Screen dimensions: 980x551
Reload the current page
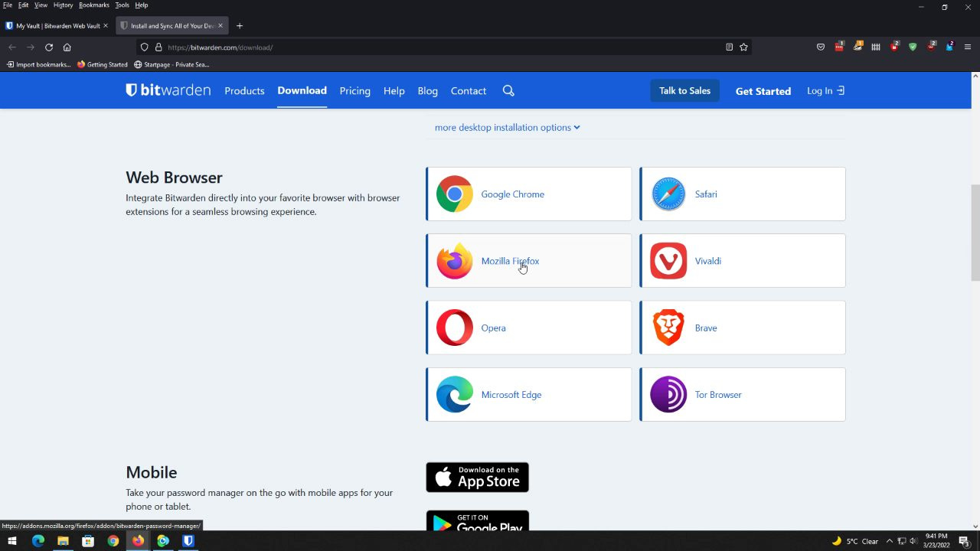tap(49, 47)
